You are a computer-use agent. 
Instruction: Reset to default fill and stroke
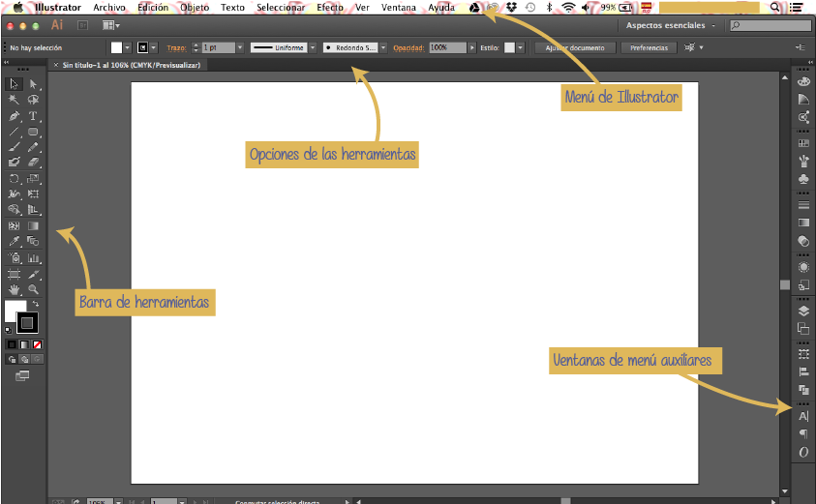tap(8, 330)
